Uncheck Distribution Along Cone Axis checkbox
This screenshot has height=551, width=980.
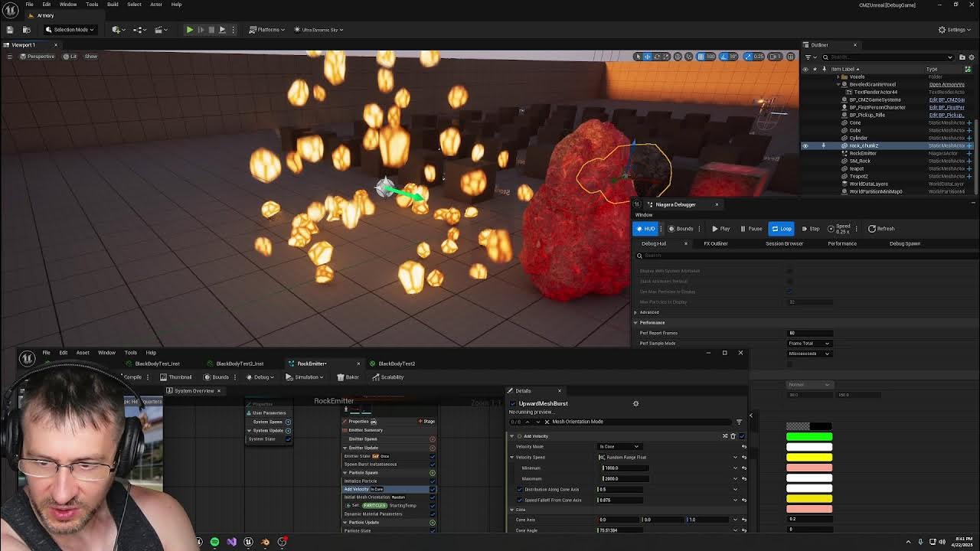click(520, 490)
